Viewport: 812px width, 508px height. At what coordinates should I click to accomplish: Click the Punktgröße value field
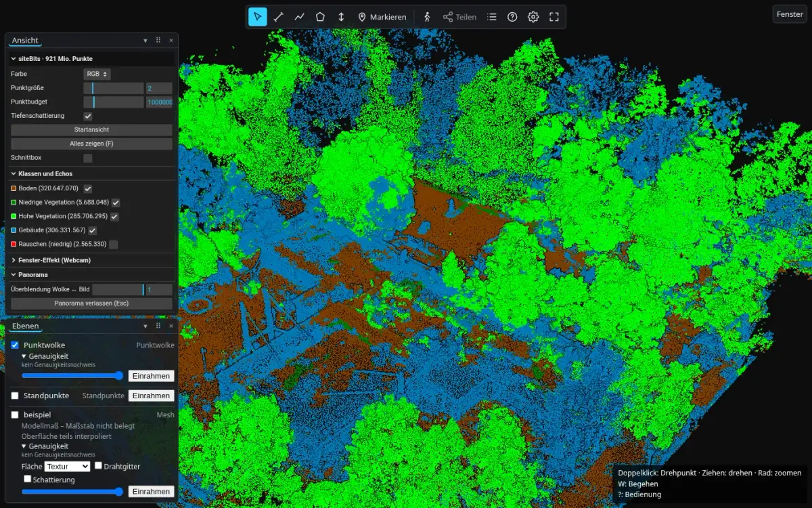tap(159, 88)
